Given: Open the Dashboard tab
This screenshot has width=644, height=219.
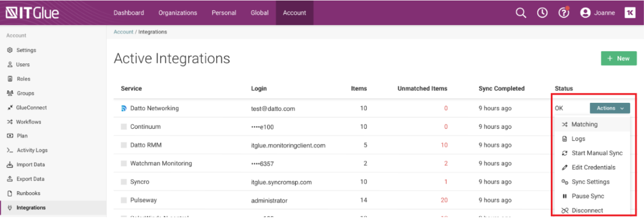Looking at the screenshot, I should pyautogui.click(x=129, y=13).
